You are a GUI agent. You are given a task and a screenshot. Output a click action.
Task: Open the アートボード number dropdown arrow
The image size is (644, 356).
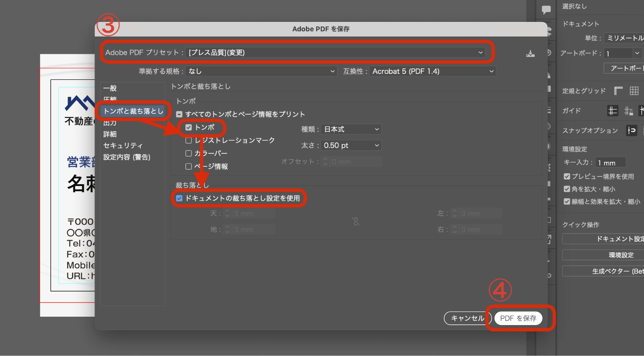pyautogui.click(x=637, y=53)
